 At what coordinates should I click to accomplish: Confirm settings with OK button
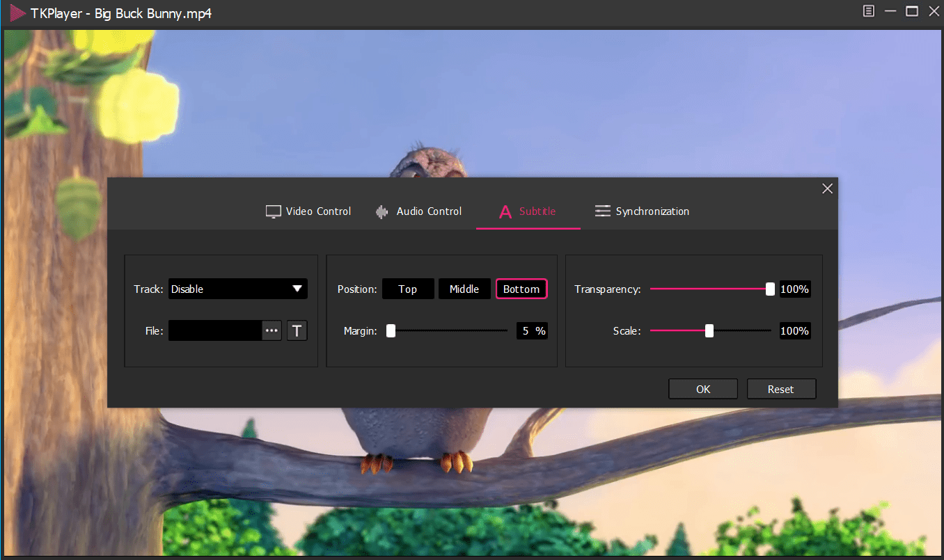pyautogui.click(x=703, y=389)
